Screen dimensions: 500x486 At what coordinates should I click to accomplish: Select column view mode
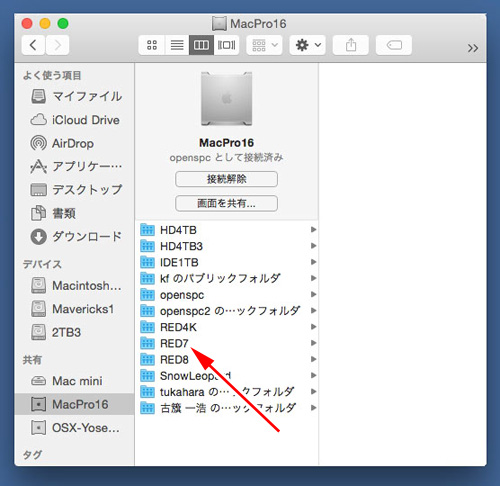(x=201, y=45)
